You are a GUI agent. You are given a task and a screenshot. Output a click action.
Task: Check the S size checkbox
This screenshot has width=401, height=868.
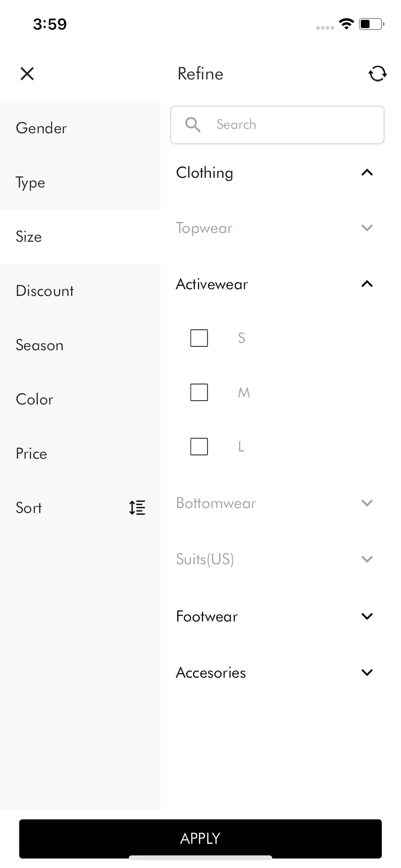[x=199, y=338]
